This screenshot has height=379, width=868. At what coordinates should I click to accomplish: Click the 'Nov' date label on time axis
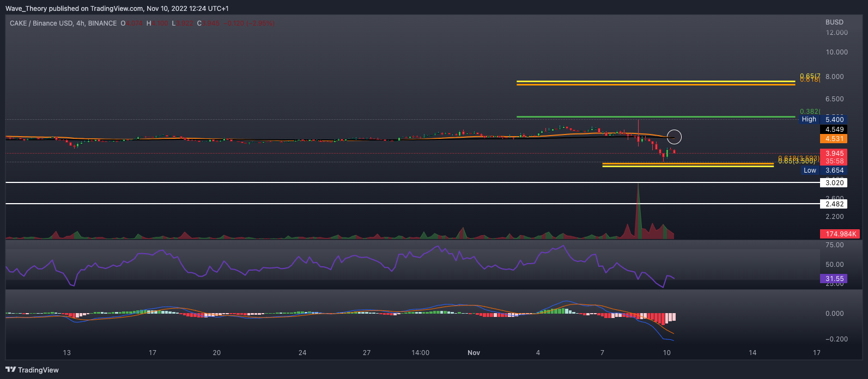point(474,353)
